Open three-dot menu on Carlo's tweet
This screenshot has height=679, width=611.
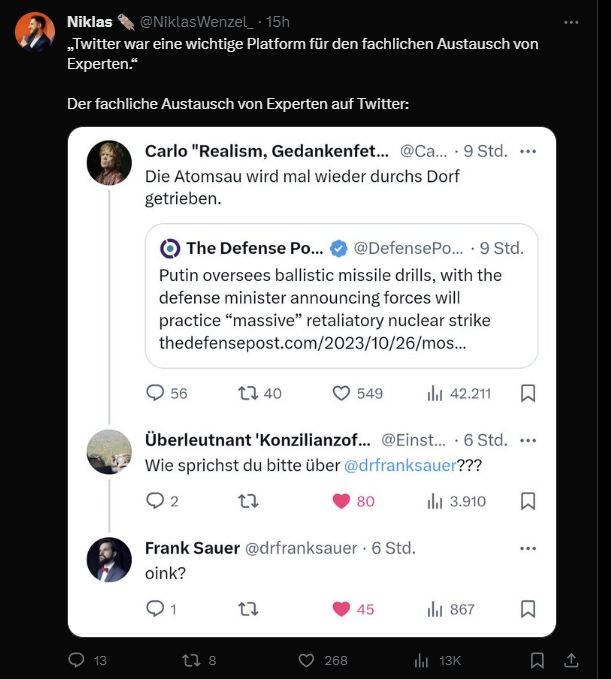coord(528,152)
